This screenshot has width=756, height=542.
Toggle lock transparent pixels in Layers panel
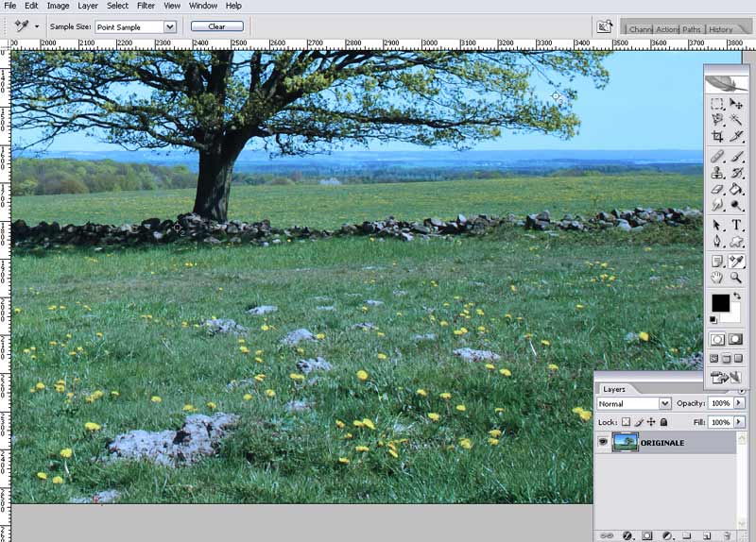(x=626, y=422)
